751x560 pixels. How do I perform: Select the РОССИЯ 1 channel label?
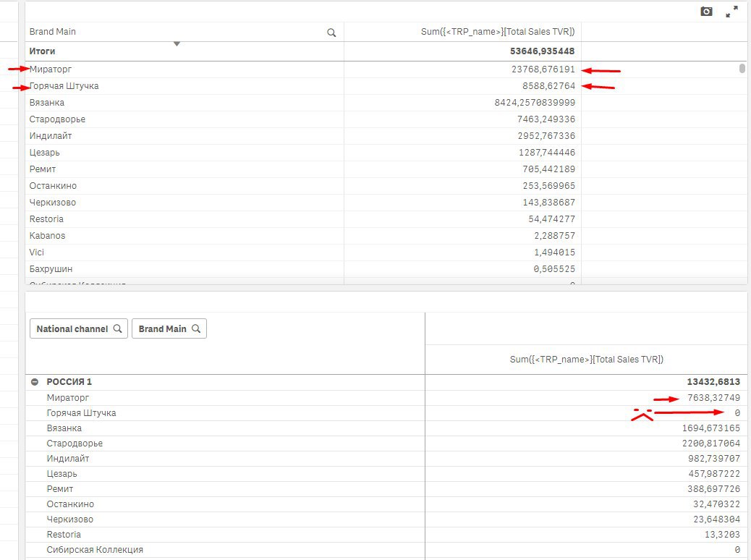click(x=69, y=382)
